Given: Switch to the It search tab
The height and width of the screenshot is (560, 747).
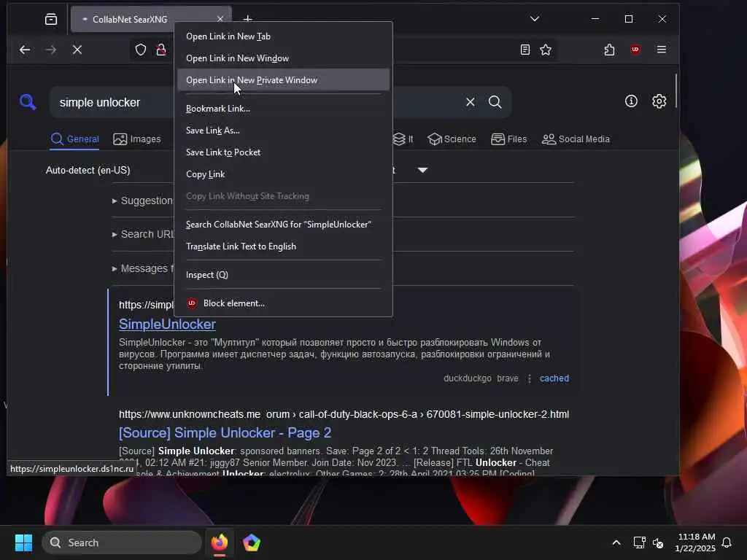Looking at the screenshot, I should [403, 139].
